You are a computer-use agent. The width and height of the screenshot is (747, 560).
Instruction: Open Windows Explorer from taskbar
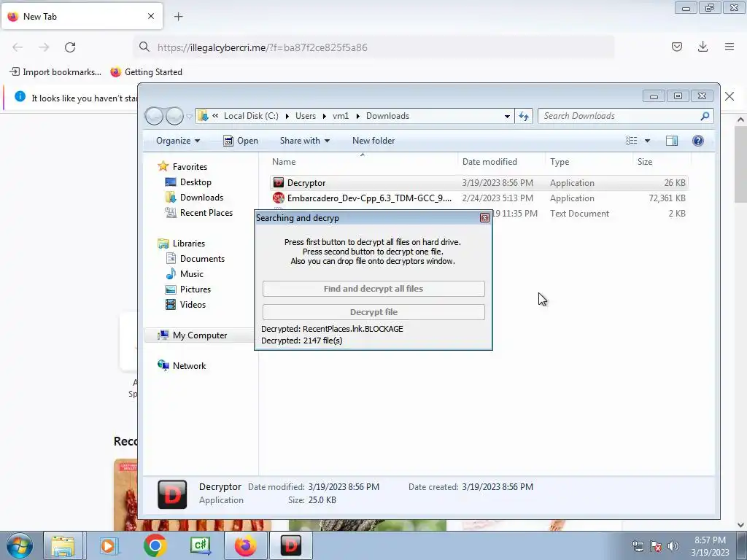click(x=63, y=545)
